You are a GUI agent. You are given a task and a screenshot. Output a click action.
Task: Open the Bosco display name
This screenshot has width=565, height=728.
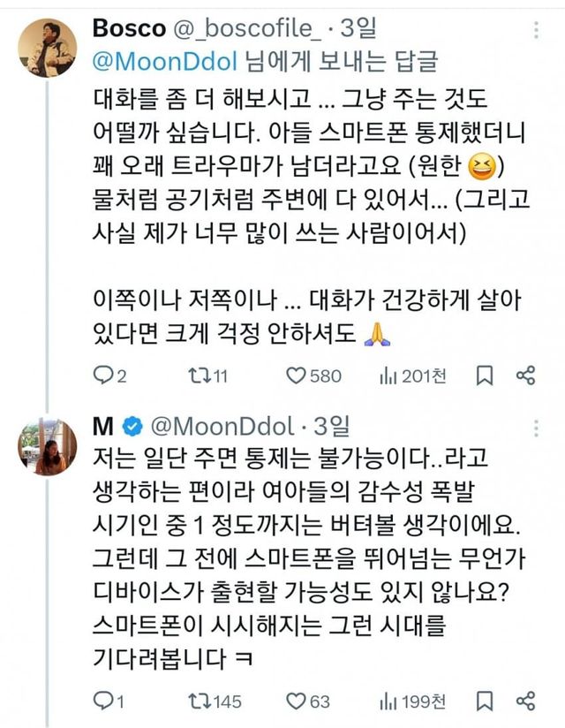128,28
